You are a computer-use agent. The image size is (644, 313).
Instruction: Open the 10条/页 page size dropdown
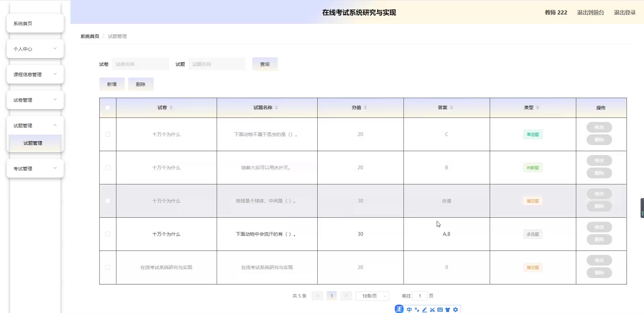(372, 296)
